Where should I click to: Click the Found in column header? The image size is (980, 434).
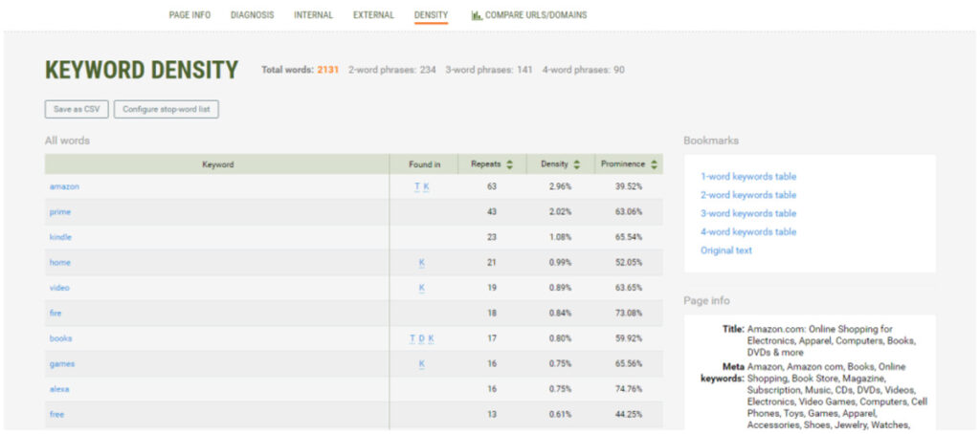pos(424,164)
